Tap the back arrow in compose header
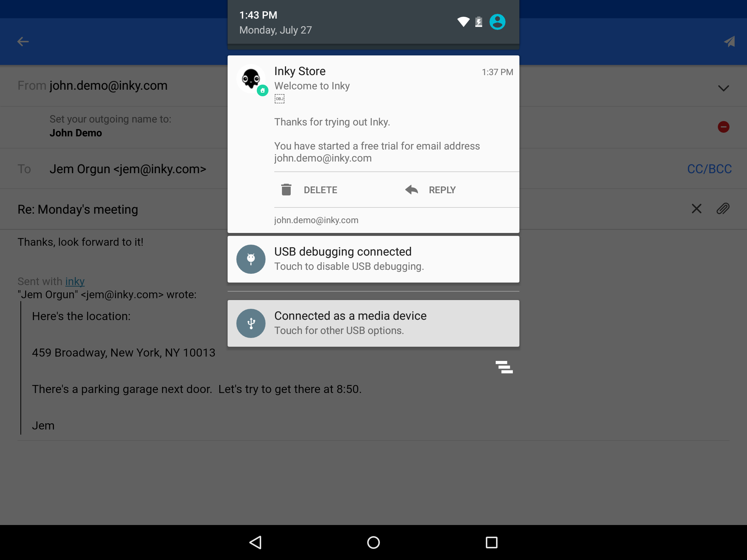The height and width of the screenshot is (560, 747). (23, 42)
